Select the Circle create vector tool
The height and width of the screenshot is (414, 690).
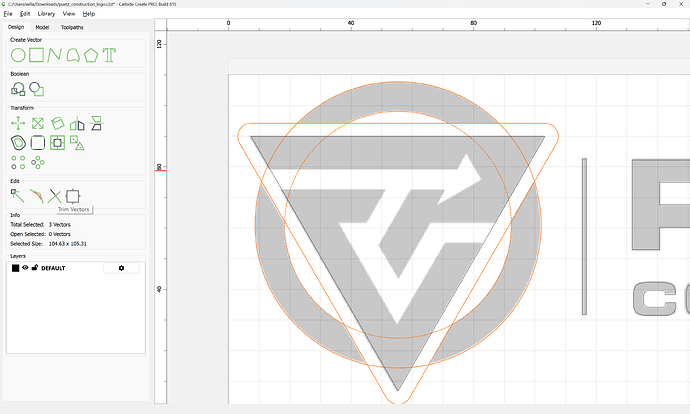coord(18,55)
